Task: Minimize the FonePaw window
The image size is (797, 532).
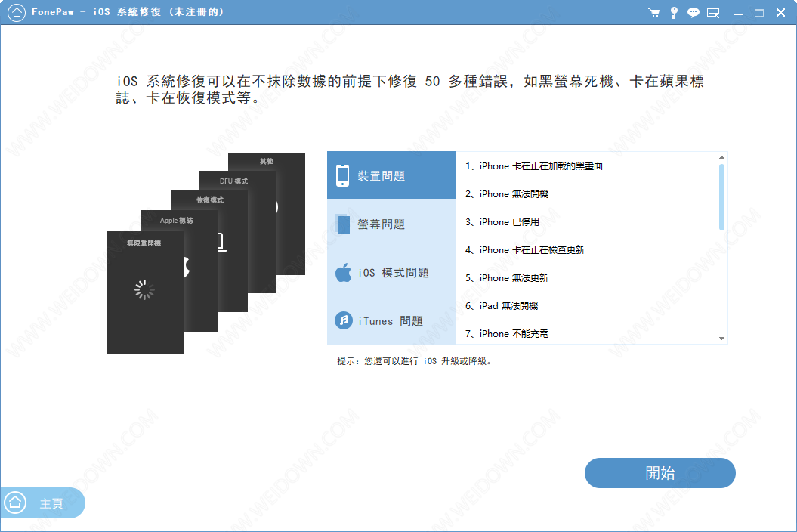Action: click(738, 13)
